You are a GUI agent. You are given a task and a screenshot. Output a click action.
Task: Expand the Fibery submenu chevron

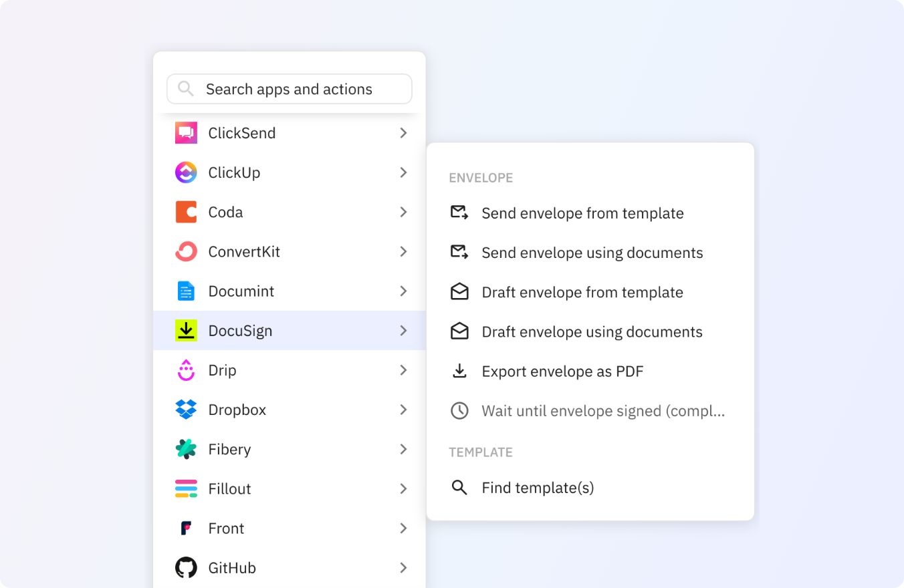coord(403,449)
